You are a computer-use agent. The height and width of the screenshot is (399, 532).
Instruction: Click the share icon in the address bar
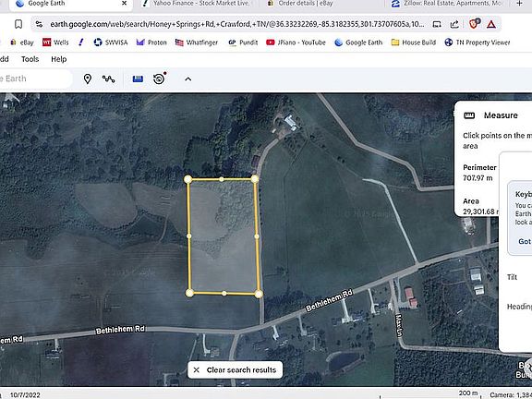454,24
